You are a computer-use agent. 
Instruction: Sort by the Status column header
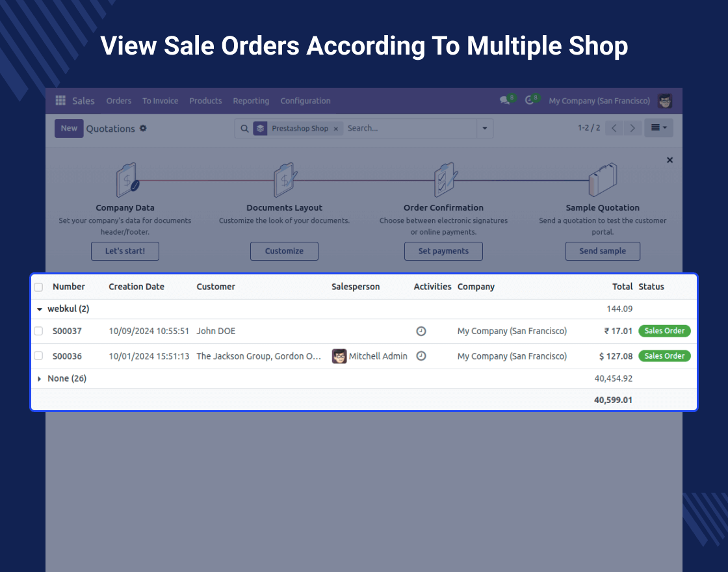pos(651,287)
